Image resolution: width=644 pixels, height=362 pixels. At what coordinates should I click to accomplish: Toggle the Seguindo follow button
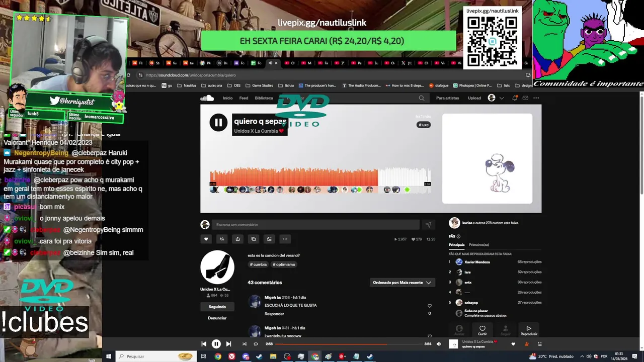coord(217,307)
